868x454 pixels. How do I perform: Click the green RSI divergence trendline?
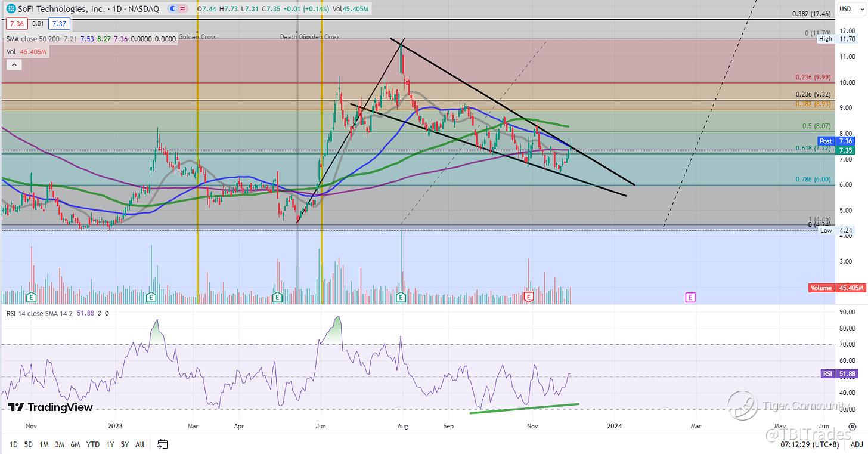524,408
